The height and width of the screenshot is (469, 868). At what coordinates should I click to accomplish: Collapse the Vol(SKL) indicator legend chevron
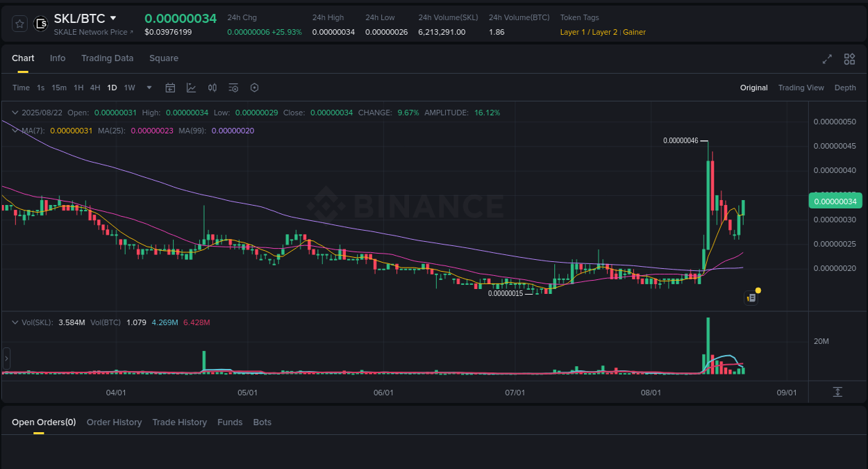tap(15, 322)
